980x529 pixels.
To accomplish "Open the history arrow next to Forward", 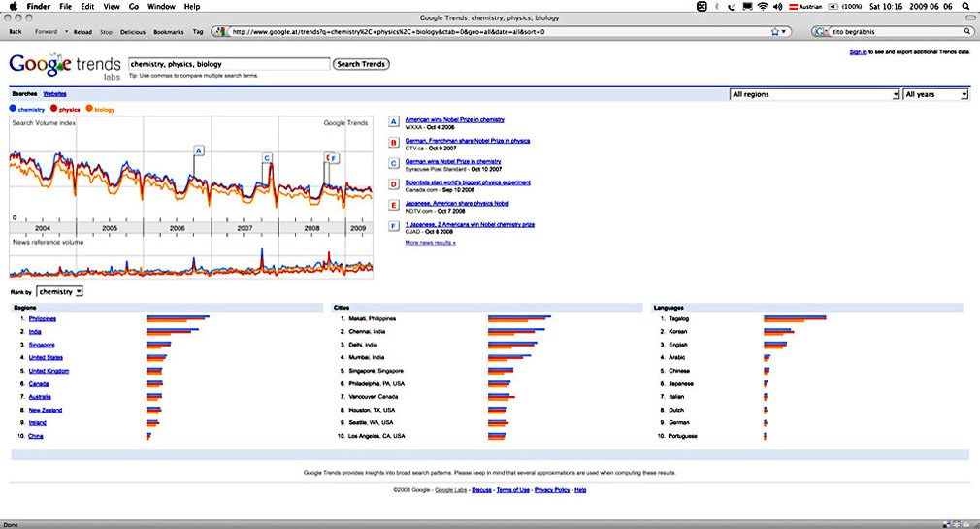I will (66, 31).
